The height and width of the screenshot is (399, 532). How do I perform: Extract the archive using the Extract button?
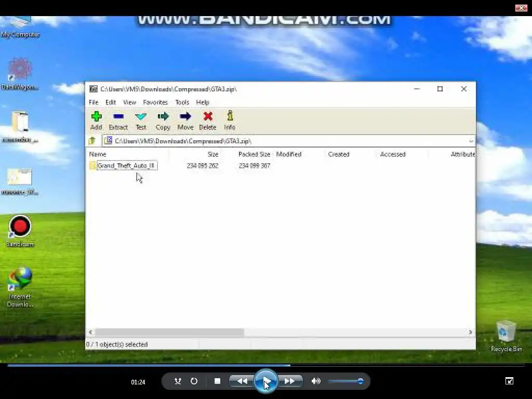[118, 121]
